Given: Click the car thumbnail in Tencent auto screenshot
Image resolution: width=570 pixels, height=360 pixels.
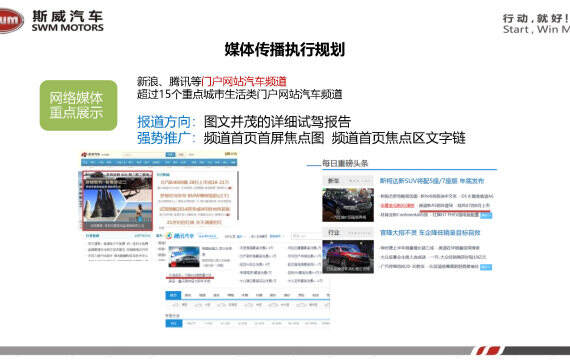Looking at the screenshot, I should [184, 256].
